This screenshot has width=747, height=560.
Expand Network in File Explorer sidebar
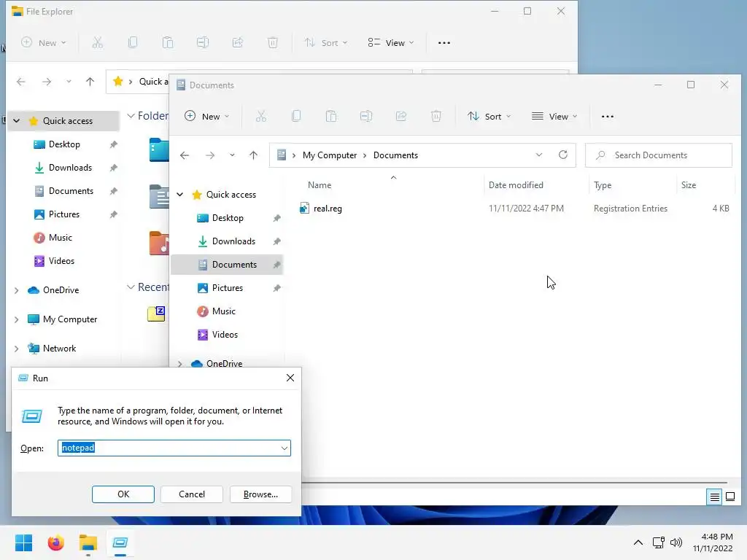[17, 349]
